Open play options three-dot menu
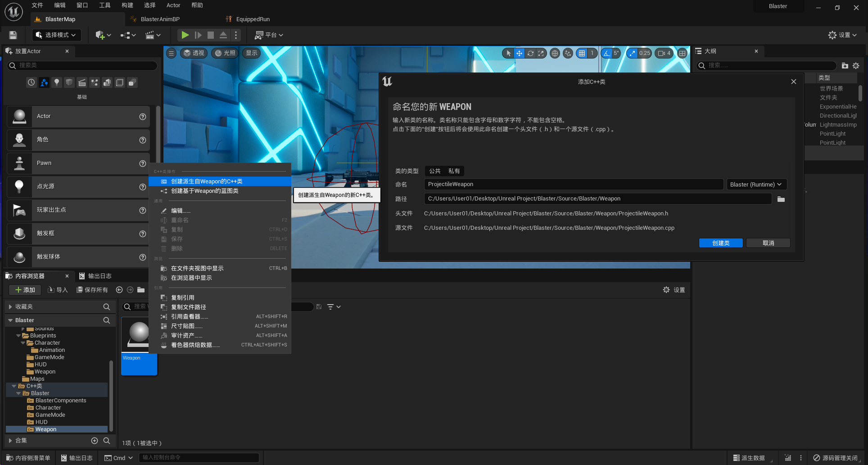The image size is (868, 465). point(236,35)
